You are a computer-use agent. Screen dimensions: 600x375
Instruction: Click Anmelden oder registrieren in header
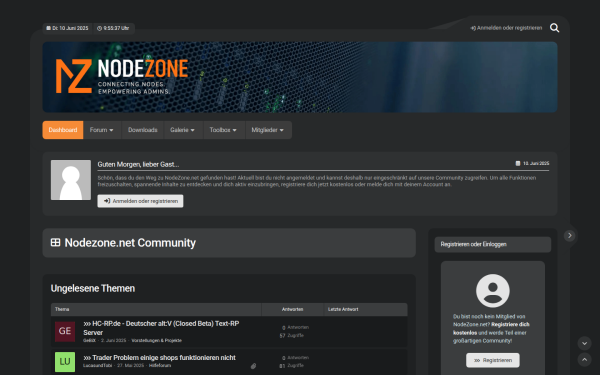pyautogui.click(x=506, y=28)
